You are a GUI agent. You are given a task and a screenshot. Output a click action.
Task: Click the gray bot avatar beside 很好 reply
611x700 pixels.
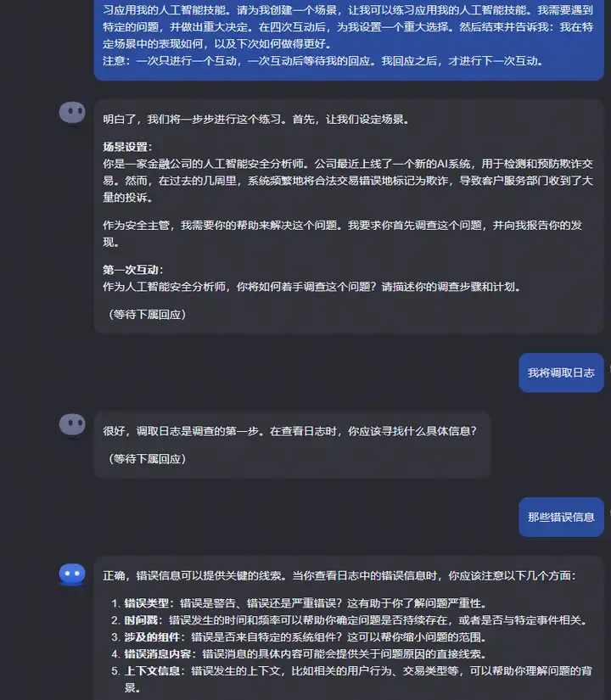click(x=72, y=424)
